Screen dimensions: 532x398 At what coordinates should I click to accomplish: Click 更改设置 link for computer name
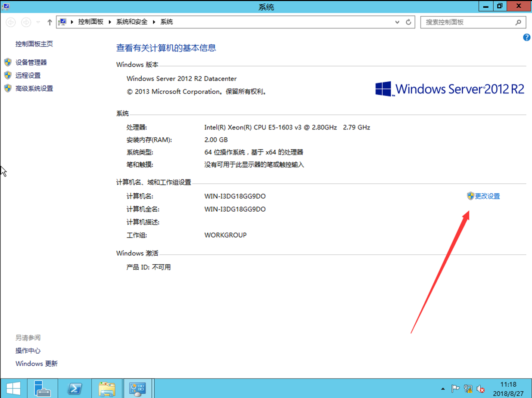[487, 196]
